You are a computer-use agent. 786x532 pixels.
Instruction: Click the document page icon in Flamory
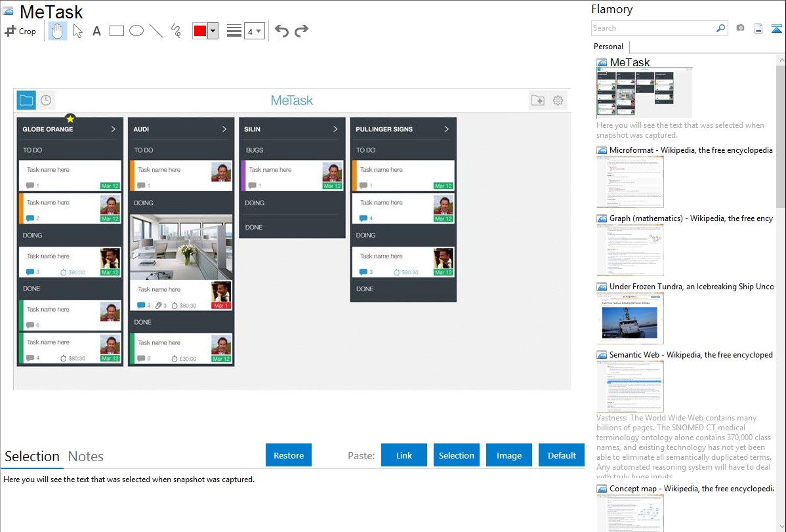point(758,28)
